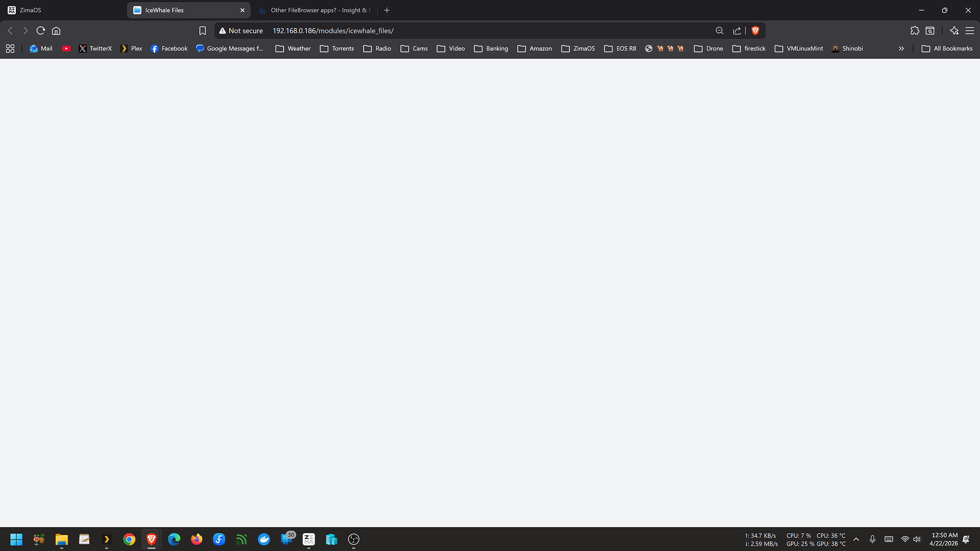This screenshot has height=551, width=980.
Task: Open the Plex bookmark
Action: [131, 48]
